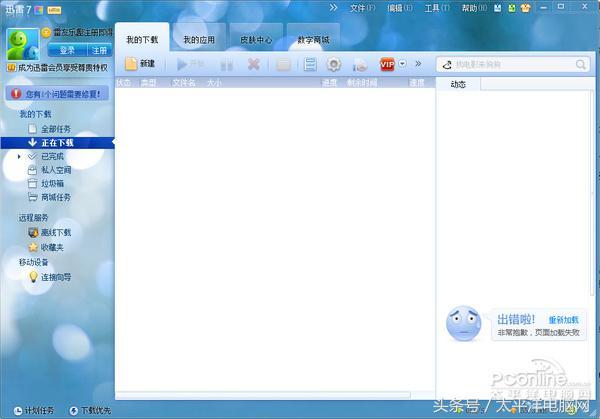
Task: Click the 新建 new task button
Action: 140,64
